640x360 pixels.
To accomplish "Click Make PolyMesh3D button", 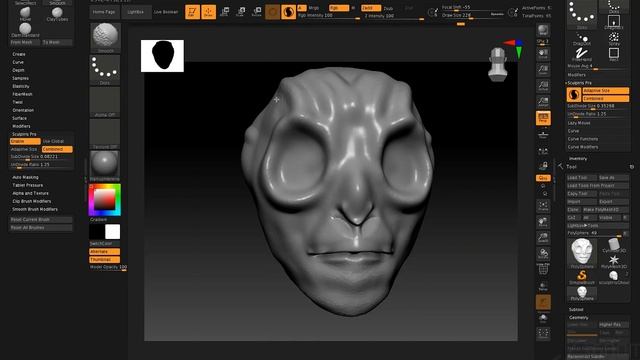I will click(x=605, y=209).
